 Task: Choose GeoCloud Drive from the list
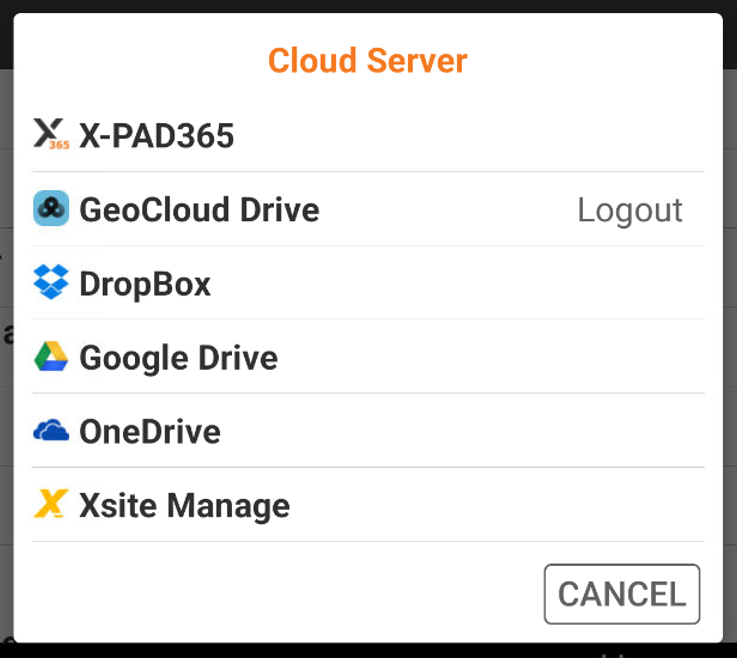[x=300, y=209]
